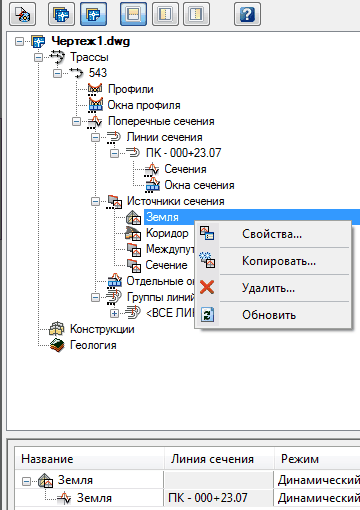360x510 pixels.
Task: Choose Свойства... from the context menu
Action: 273,234
